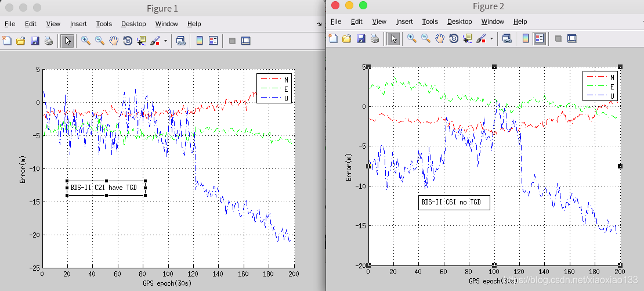Open Tools menu in Figure 2
Screen dimensions: 644x291
[430, 21]
